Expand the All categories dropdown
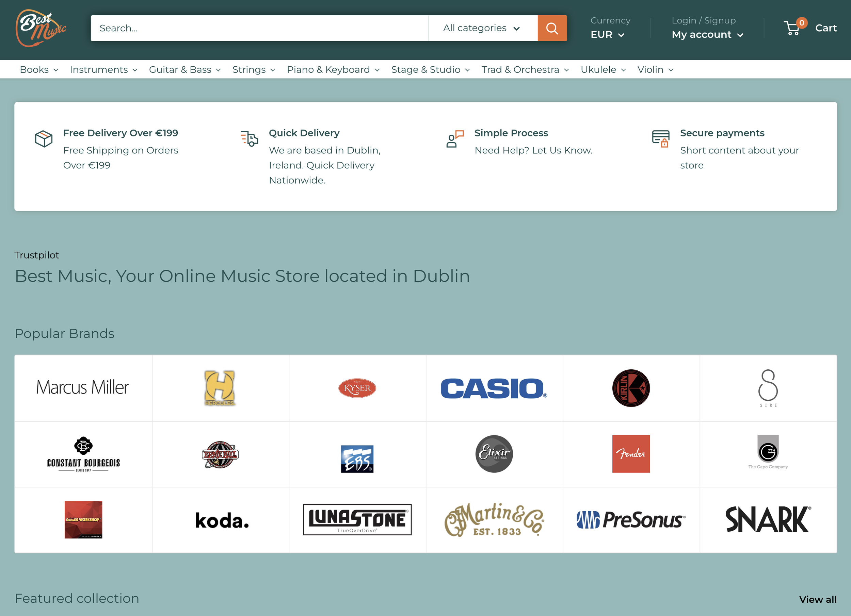 tap(482, 28)
